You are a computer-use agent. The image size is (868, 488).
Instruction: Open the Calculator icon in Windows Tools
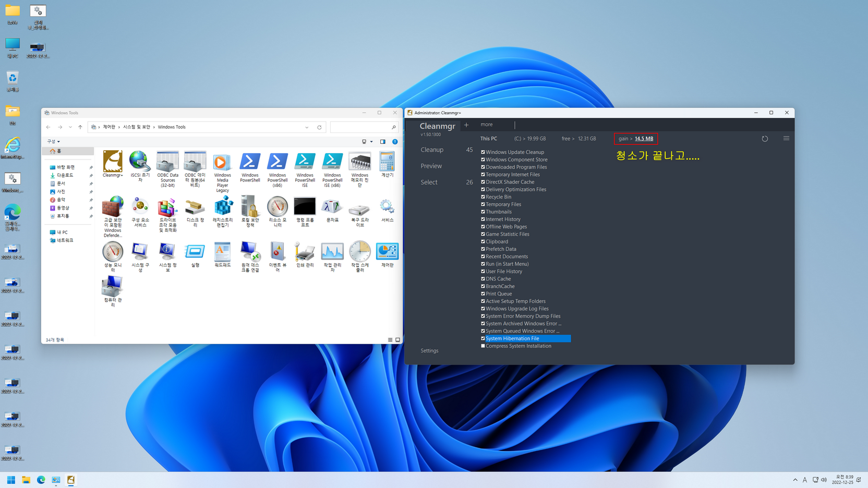click(x=387, y=165)
